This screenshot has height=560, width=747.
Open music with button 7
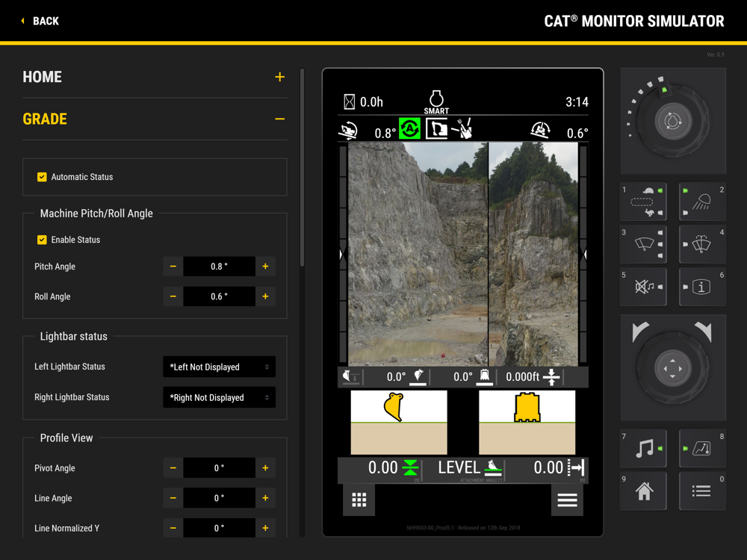pyautogui.click(x=643, y=449)
